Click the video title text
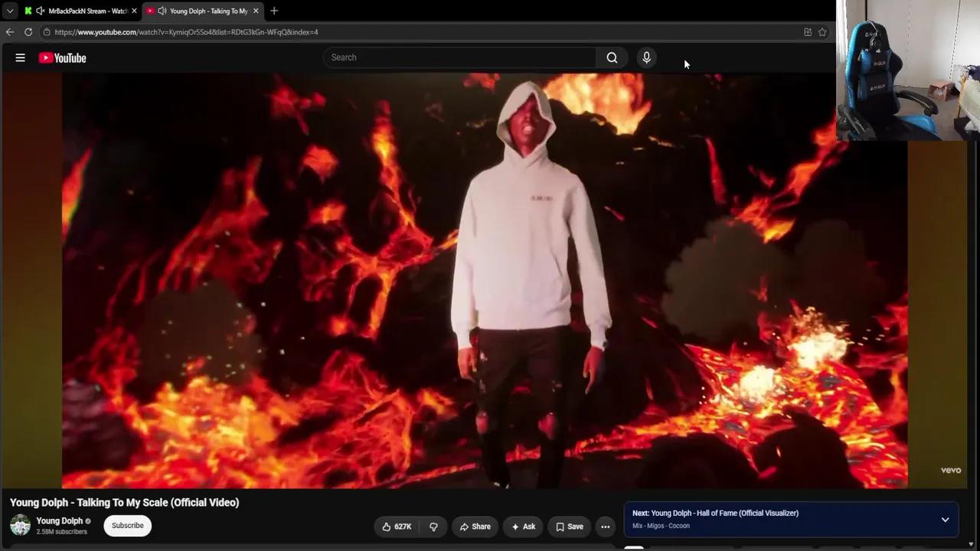 tap(124, 503)
